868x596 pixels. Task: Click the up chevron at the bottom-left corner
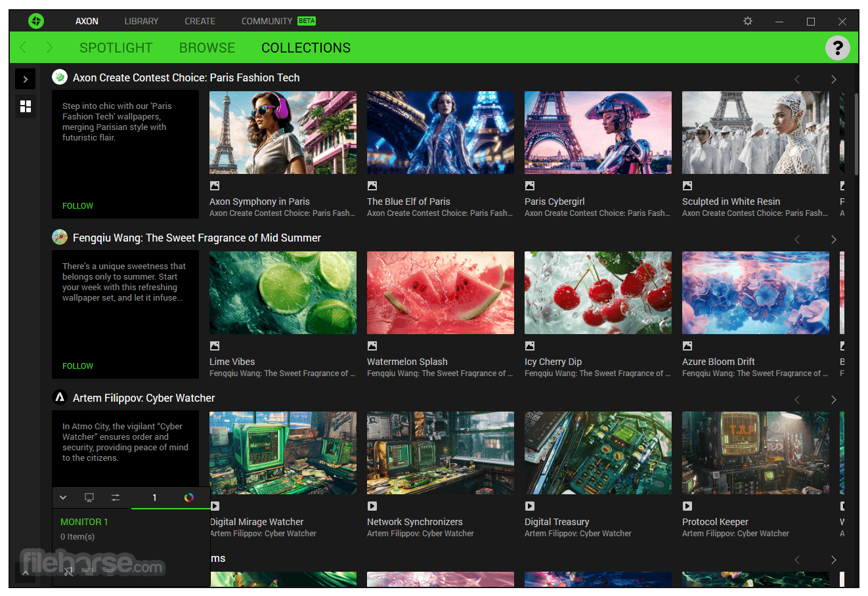click(26, 573)
